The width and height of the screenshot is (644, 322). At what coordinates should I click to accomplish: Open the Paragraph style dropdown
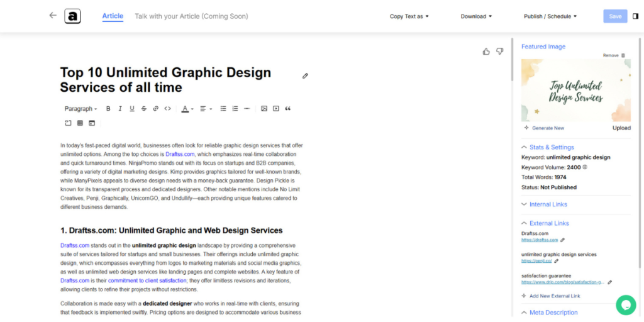(x=80, y=108)
